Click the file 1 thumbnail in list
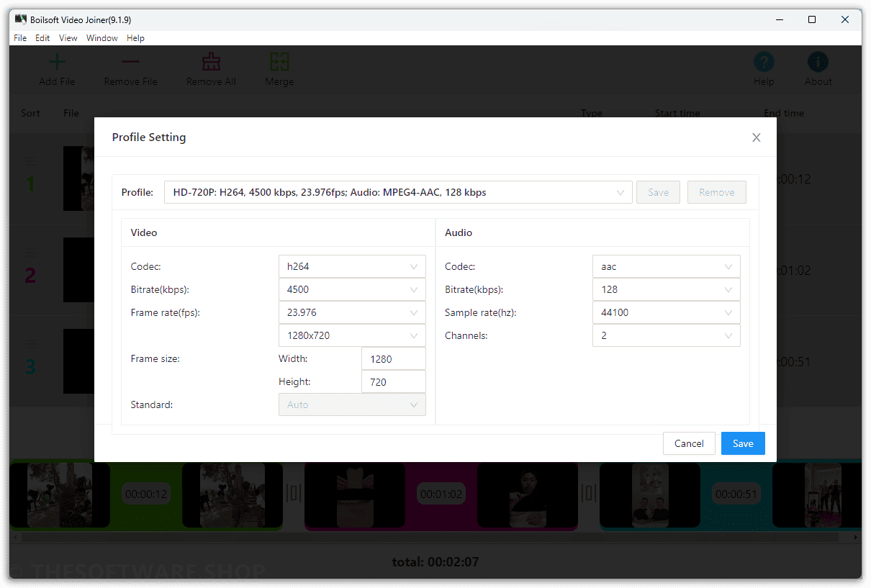The height and width of the screenshot is (588, 871). click(x=79, y=178)
